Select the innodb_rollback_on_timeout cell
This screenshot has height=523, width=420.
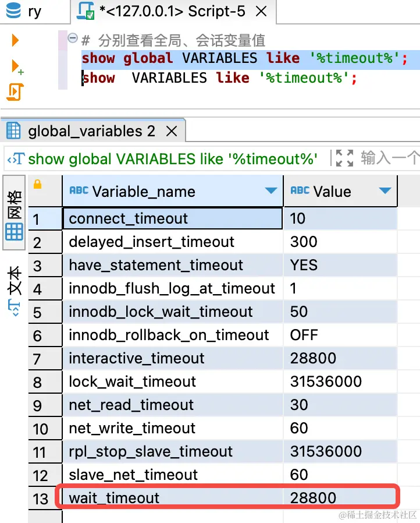coord(173,335)
